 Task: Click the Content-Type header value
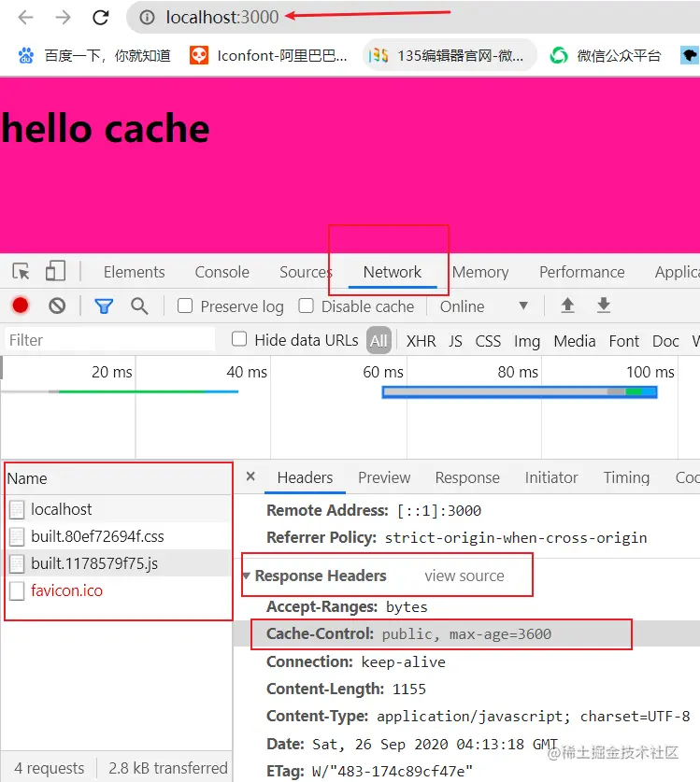[534, 717]
